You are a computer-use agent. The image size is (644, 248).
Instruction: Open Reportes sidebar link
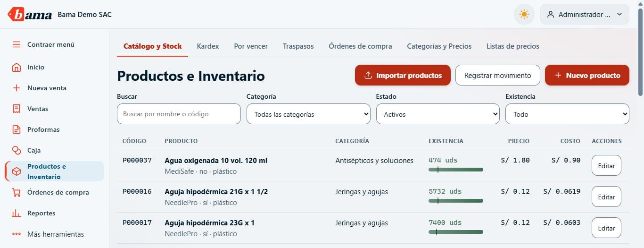(54, 213)
